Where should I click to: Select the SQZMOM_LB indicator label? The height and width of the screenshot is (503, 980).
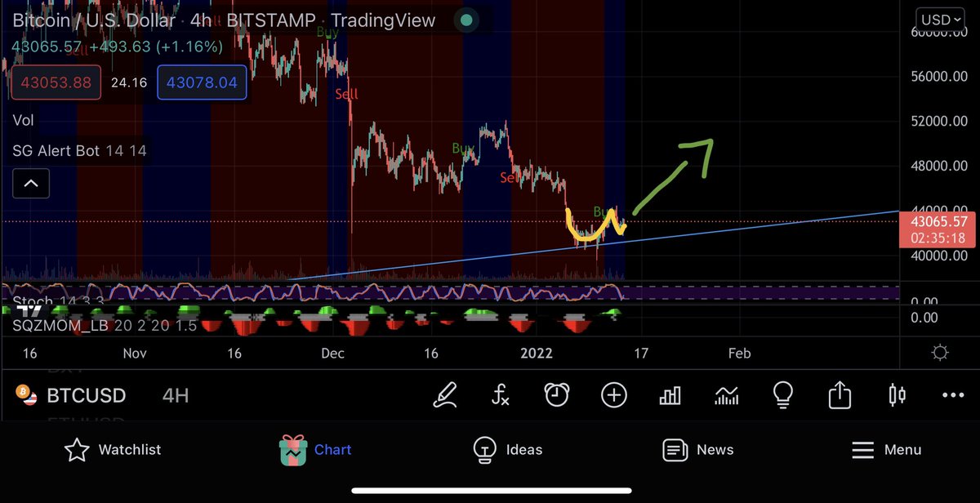105,326
